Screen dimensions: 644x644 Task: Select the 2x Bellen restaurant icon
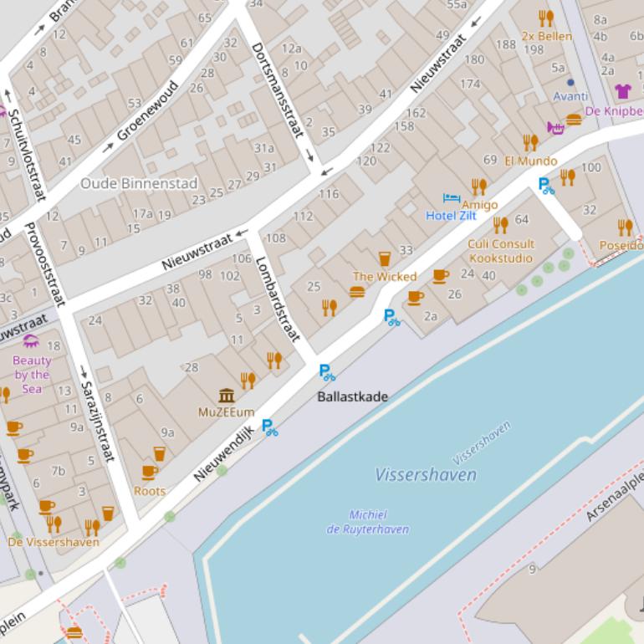point(546,18)
